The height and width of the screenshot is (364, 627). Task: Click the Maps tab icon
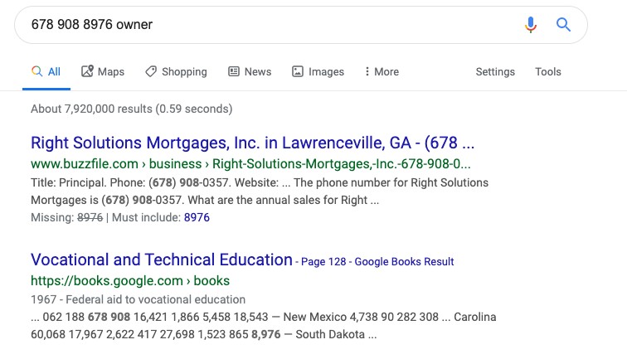[x=87, y=71]
